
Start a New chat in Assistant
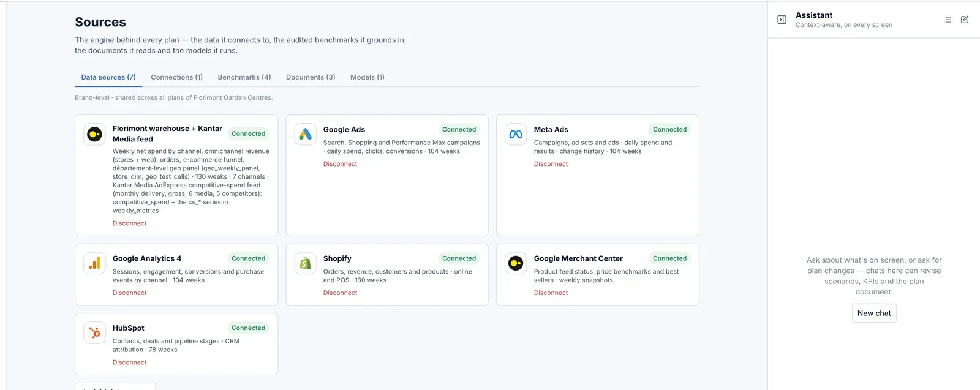pyautogui.click(x=874, y=313)
